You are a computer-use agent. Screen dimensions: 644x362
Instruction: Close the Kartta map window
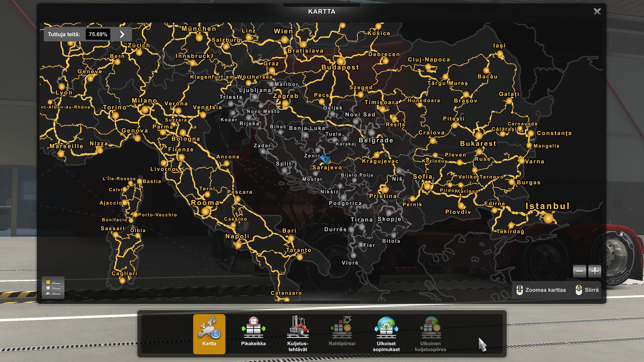(x=597, y=11)
